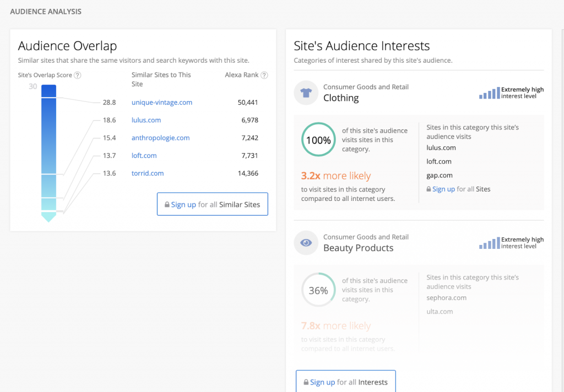Open the Alexa Rank help icon
This screenshot has height=392, width=564.
(263, 74)
